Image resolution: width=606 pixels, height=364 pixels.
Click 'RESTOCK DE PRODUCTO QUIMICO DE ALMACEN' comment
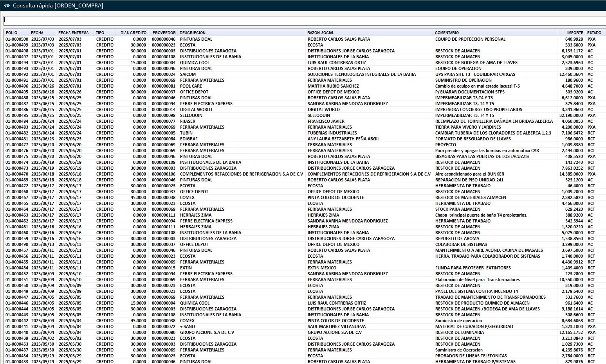(482, 303)
